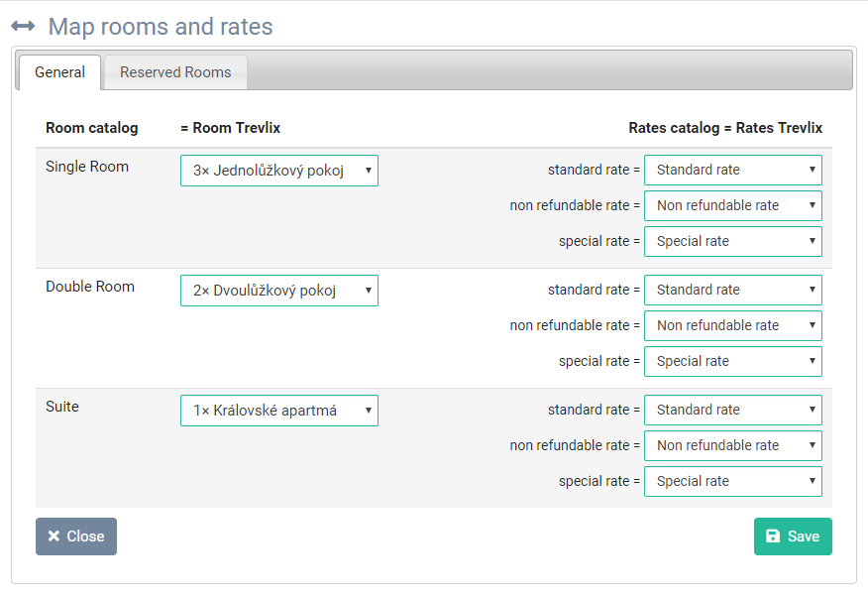
Task: Expand Suite standard rate dropdown
Action: [733, 410]
